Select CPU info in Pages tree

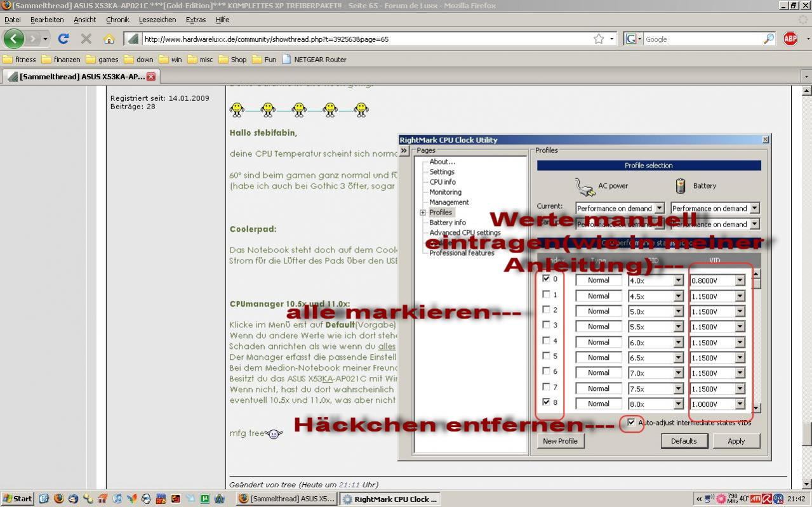click(443, 182)
